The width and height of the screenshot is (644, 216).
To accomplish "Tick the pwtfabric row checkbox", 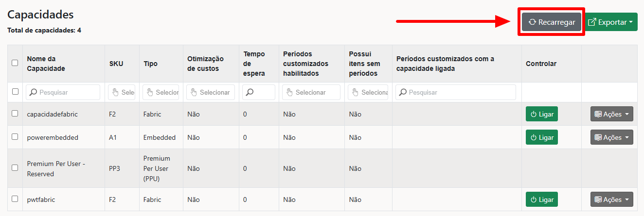I will click(x=15, y=199).
